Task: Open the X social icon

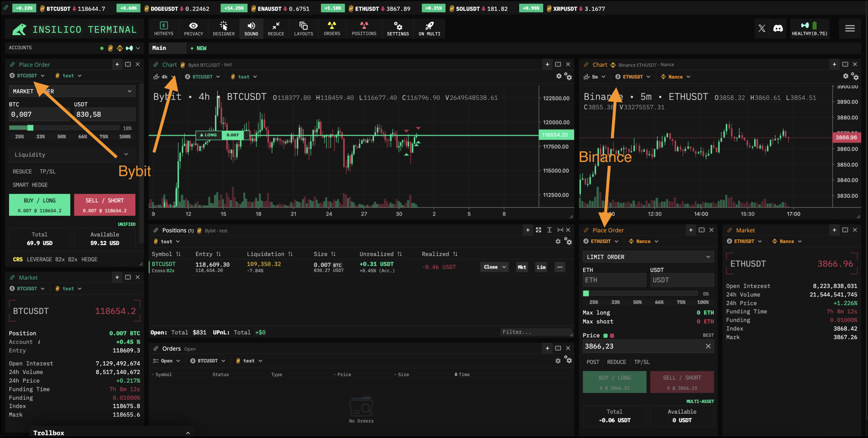Action: click(762, 28)
